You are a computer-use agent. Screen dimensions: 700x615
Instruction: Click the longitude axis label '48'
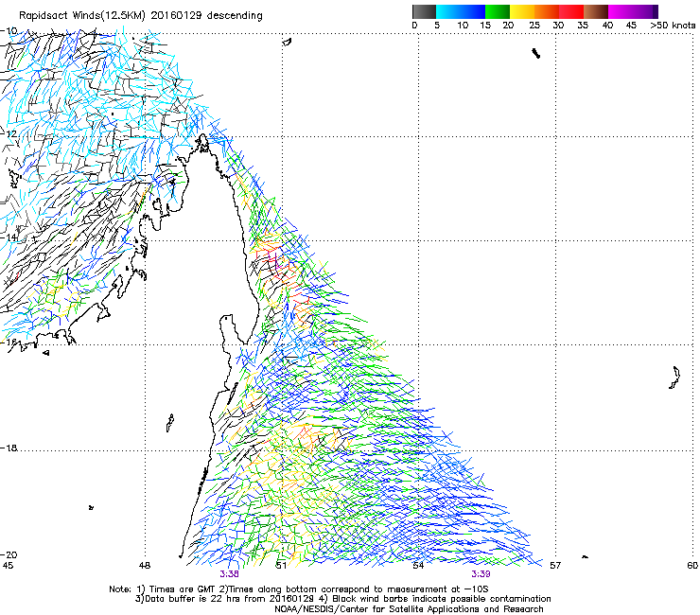(x=144, y=566)
